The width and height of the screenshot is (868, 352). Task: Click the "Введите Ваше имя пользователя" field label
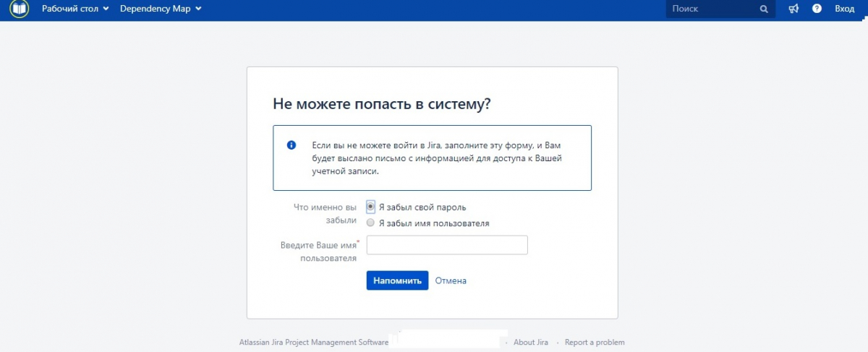pyautogui.click(x=318, y=252)
